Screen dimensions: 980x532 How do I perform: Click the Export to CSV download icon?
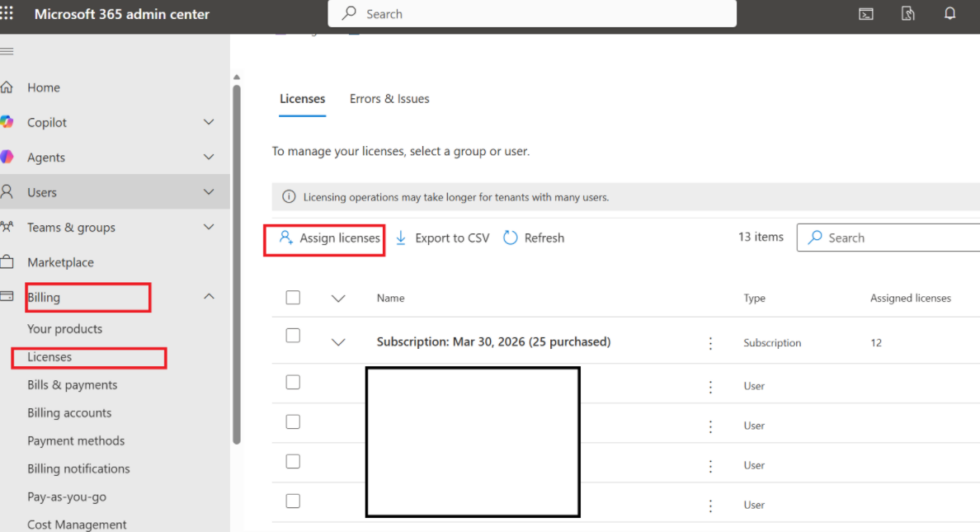(401, 238)
